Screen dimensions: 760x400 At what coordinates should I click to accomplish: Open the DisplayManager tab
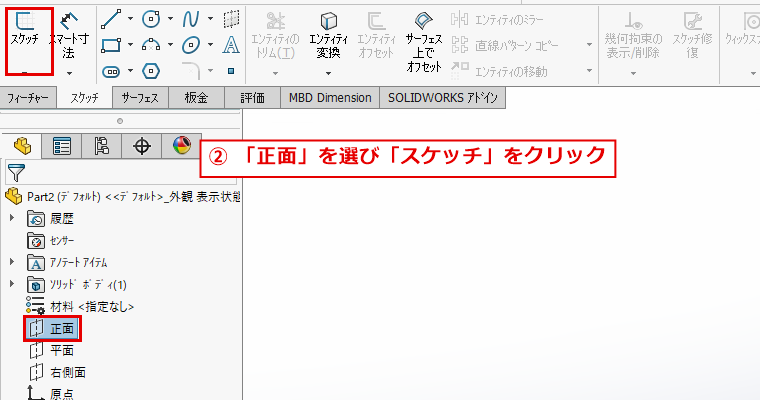click(182, 145)
